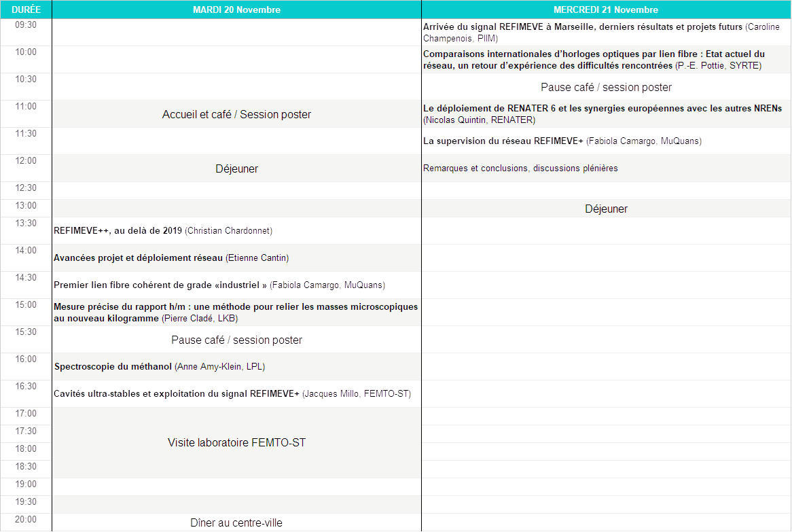Click the 14:00 time cell

(26, 258)
